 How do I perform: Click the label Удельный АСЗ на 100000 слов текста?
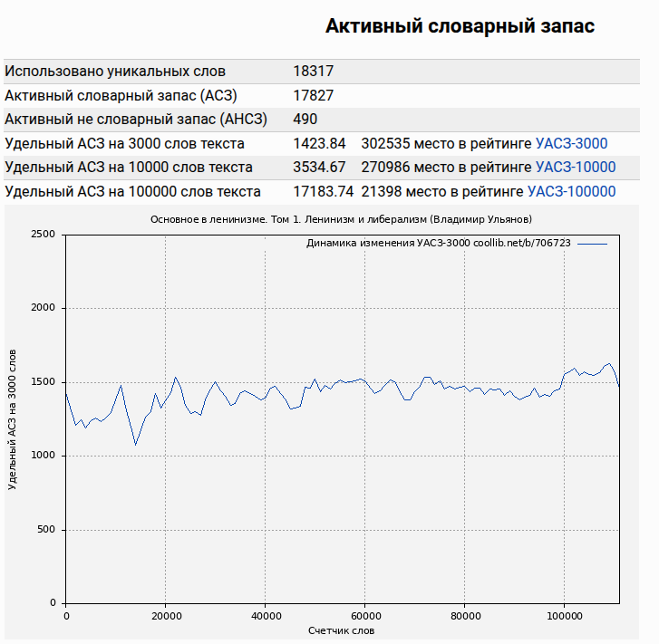(132, 191)
